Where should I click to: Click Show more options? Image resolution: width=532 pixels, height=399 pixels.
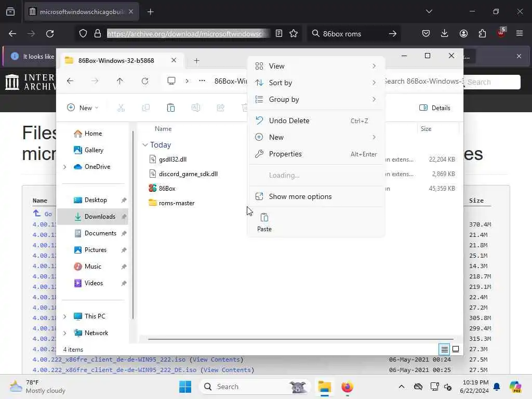316,196
